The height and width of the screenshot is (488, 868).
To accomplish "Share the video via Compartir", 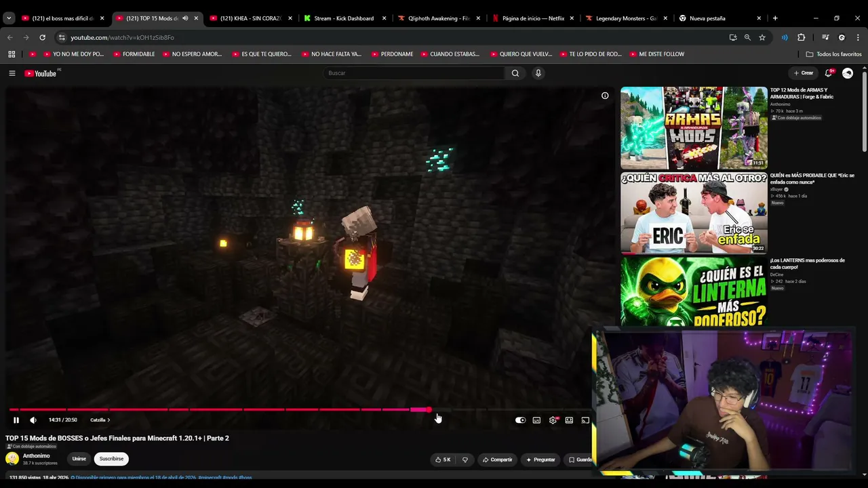I will point(498,460).
